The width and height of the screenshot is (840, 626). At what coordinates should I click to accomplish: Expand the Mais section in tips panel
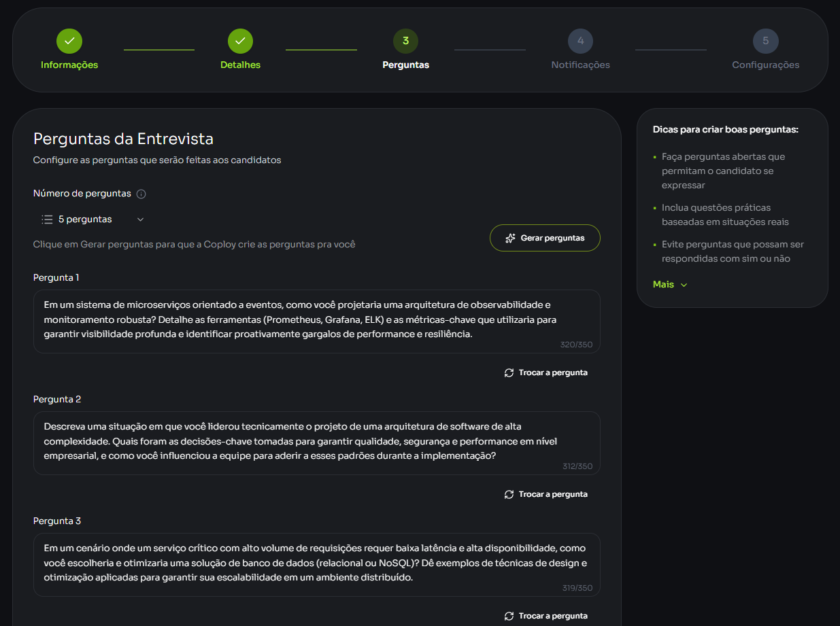click(x=669, y=284)
